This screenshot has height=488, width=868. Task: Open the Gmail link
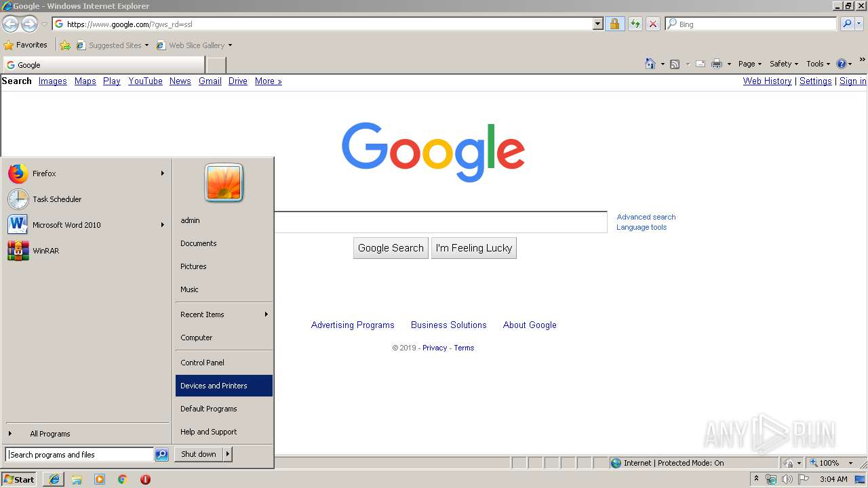(210, 81)
